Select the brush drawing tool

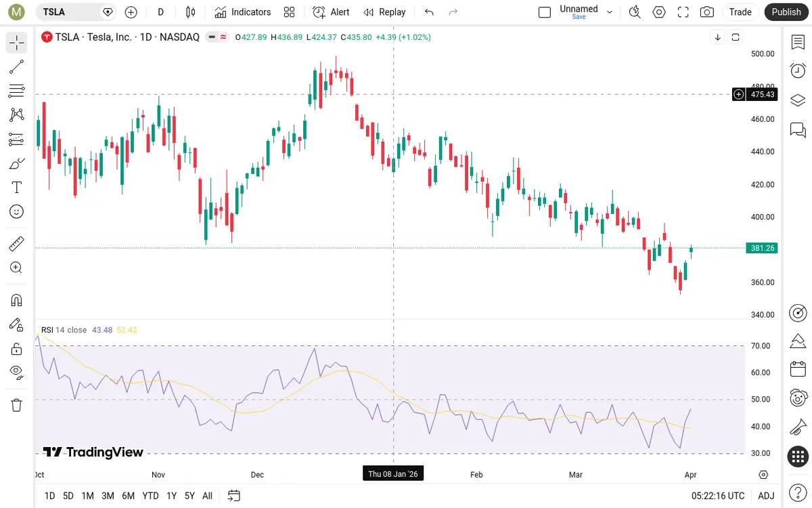[x=17, y=163]
